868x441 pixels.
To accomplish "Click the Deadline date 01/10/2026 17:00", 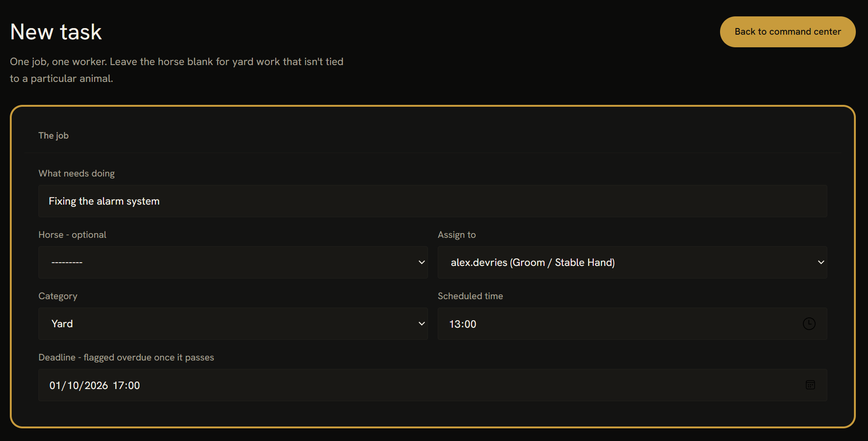I will point(95,385).
